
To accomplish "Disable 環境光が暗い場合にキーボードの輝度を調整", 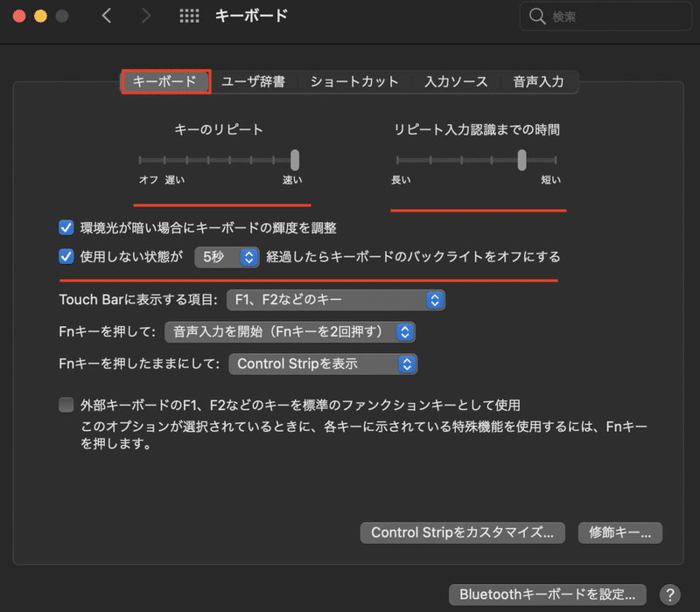I will tap(66, 227).
